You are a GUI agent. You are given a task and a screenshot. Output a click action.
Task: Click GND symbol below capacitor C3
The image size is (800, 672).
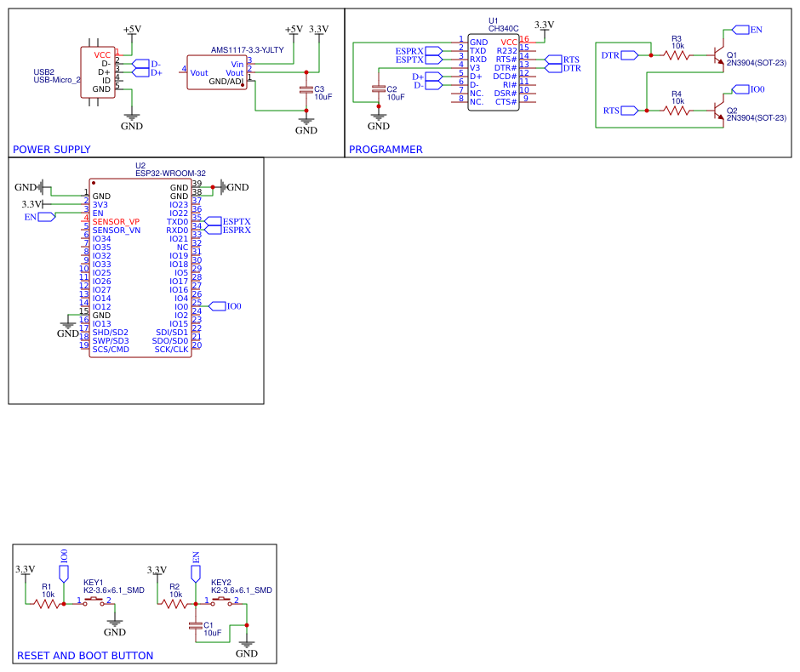click(x=306, y=125)
